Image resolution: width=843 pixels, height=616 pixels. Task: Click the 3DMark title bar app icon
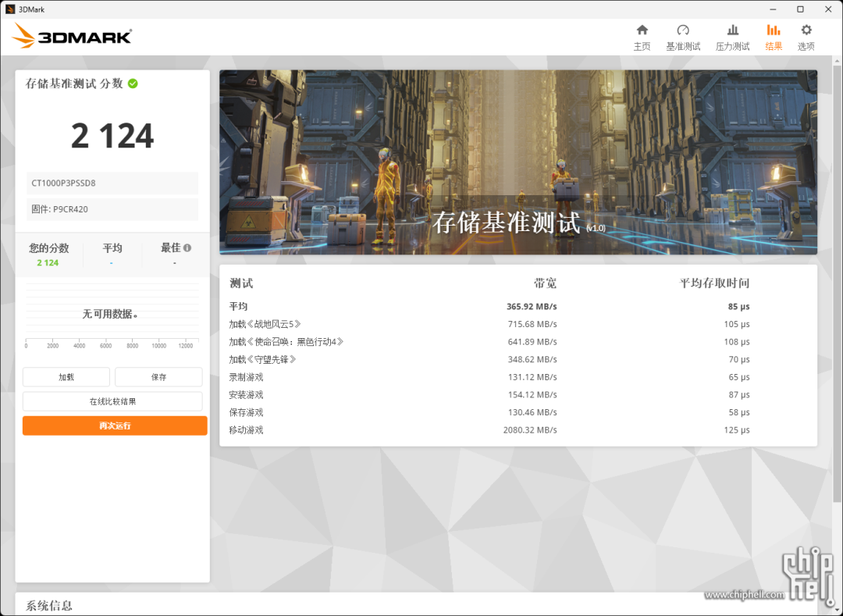(x=9, y=9)
